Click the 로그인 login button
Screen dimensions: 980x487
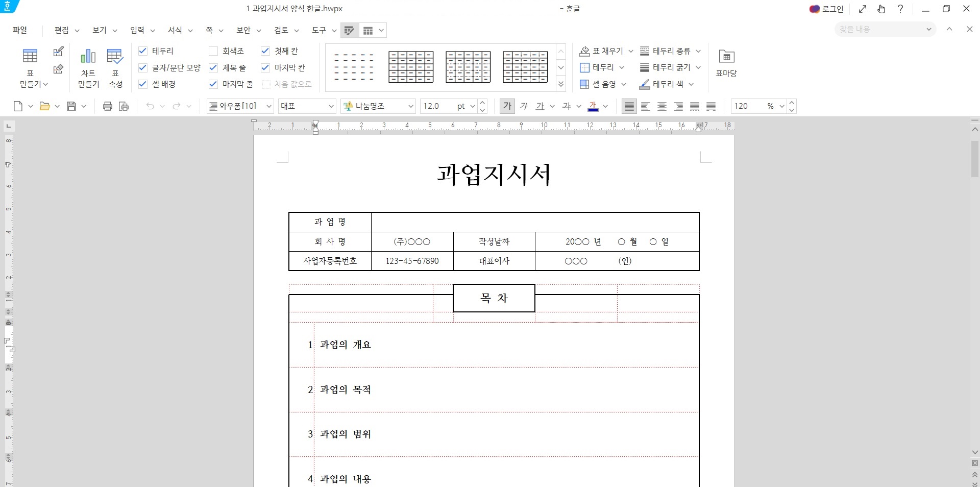pyautogui.click(x=827, y=9)
